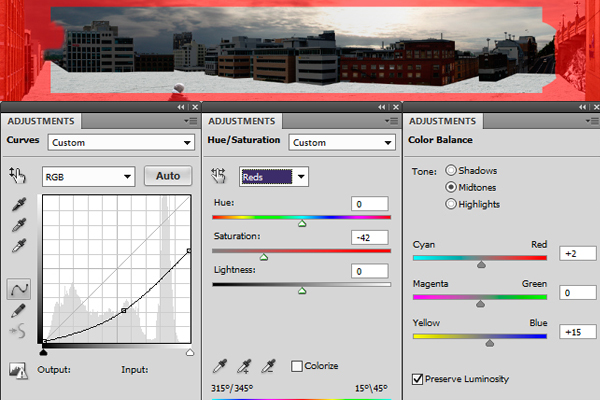Select the Curves on-image adjustment hand tool
Viewport: 600px width, 400px height.
17,176
